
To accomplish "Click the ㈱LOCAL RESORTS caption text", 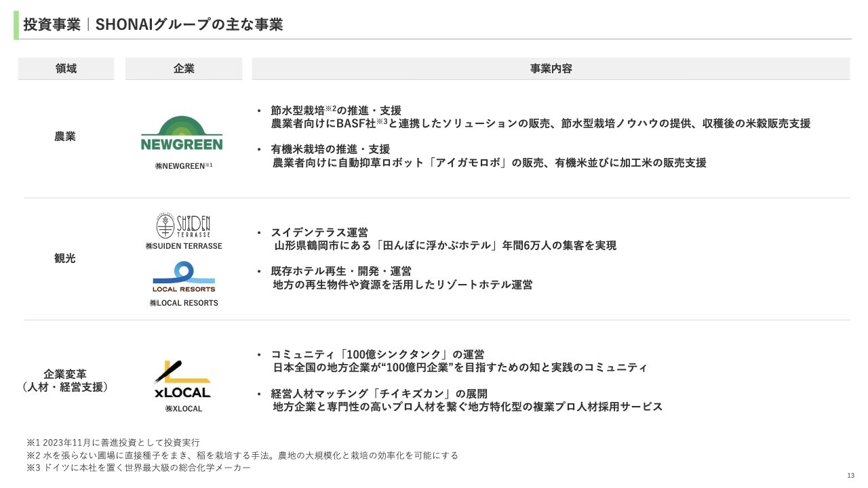I will click(184, 303).
